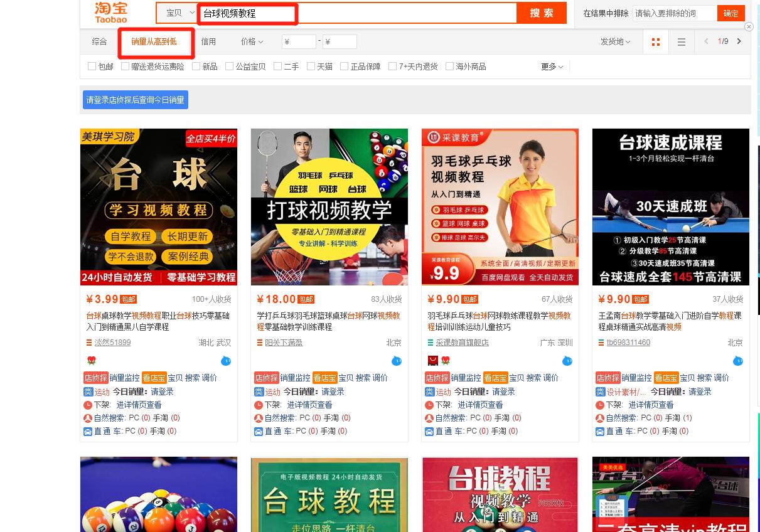The image size is (760, 532).
Task: Click the 直通车 car icon on first product card
Action: click(88, 431)
